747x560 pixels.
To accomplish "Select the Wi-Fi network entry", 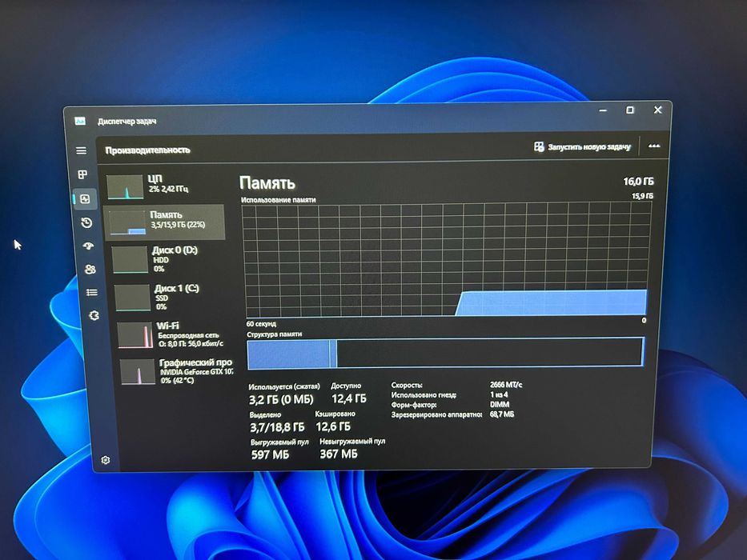I will coord(174,334).
